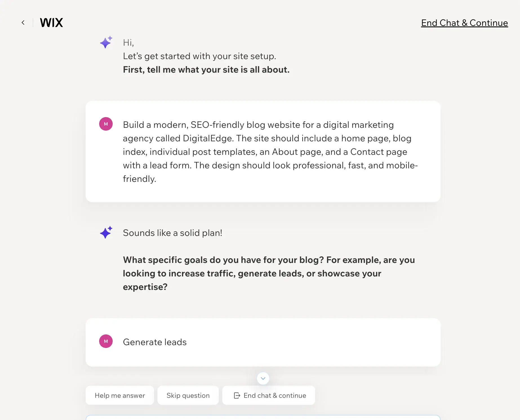Collapse the chat with the left chevron
Viewport: 520px width, 420px height.
[23, 23]
